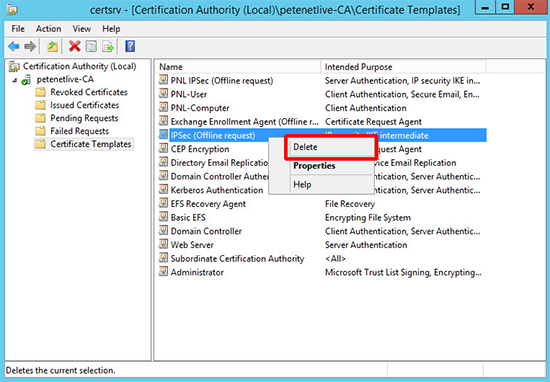Click the Forward arrow toolbar icon
This screenshot has width=550, height=382.
coord(30,46)
